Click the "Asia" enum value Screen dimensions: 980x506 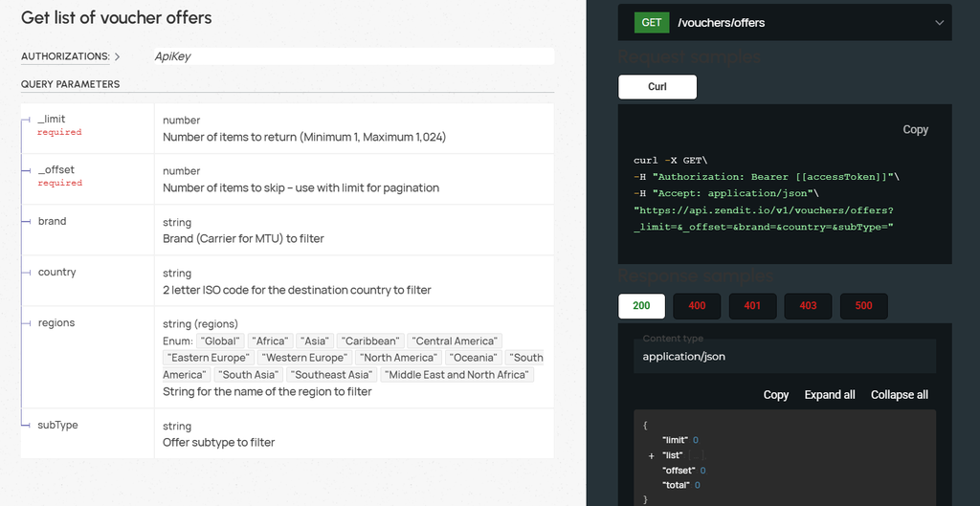coord(315,341)
